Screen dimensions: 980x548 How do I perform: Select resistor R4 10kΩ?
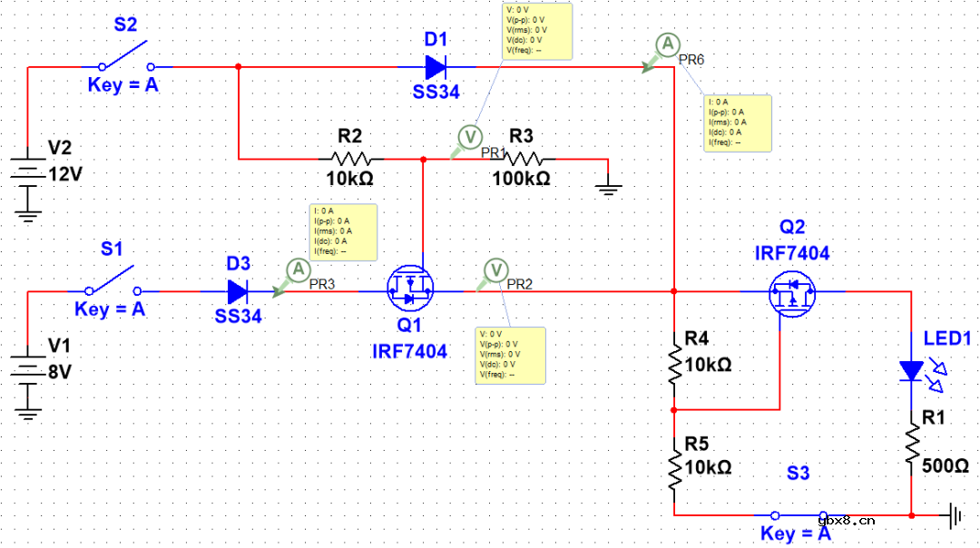click(674, 365)
